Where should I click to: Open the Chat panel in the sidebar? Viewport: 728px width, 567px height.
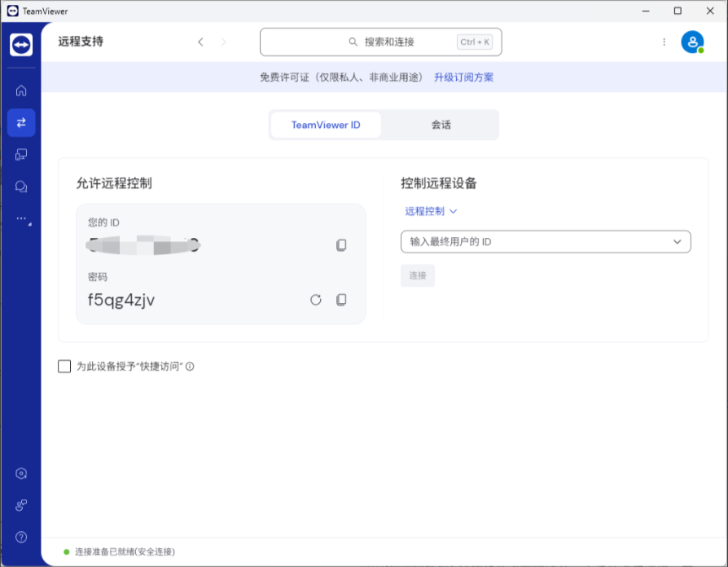(x=21, y=186)
